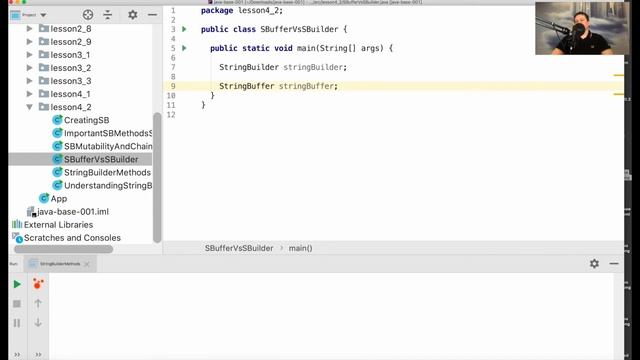Click the collapse all icon in Project panel
This screenshot has width=640, height=360.
click(x=107, y=15)
